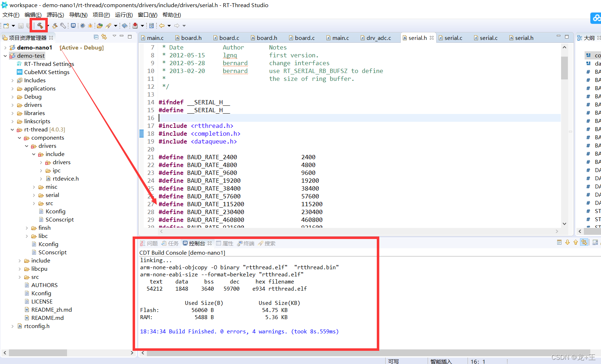Click the 可写 status bar entry
Image resolution: width=601 pixels, height=364 pixels.
[394, 361]
